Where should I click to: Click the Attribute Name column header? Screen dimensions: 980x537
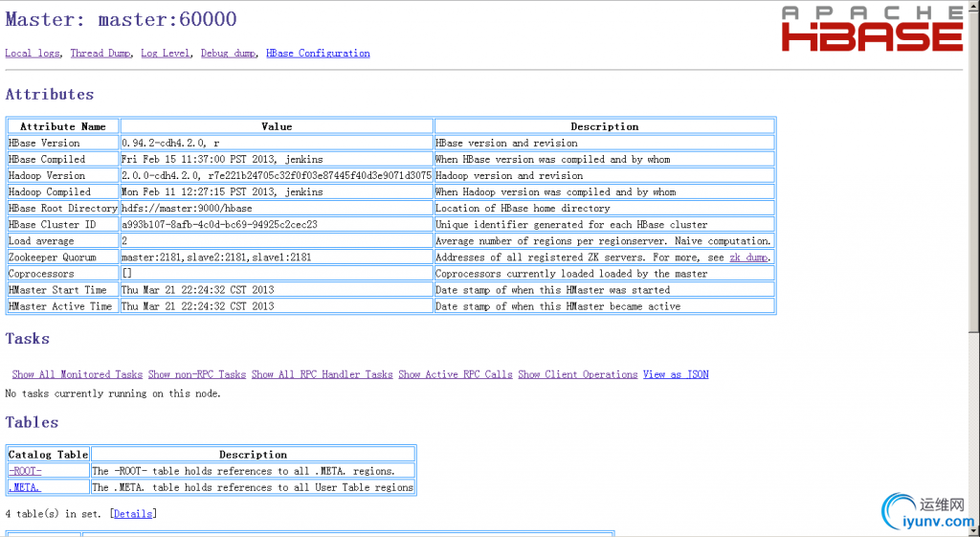click(62, 126)
